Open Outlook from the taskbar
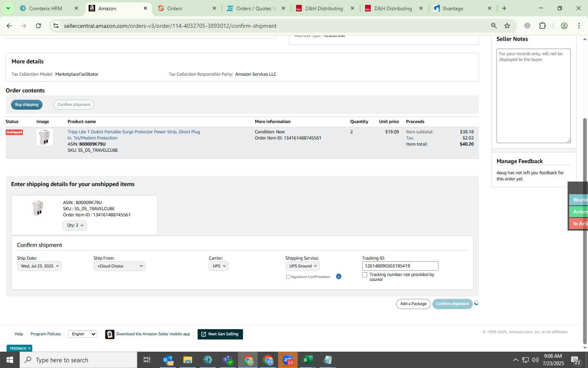Image resolution: width=588 pixels, height=368 pixels. (x=168, y=360)
